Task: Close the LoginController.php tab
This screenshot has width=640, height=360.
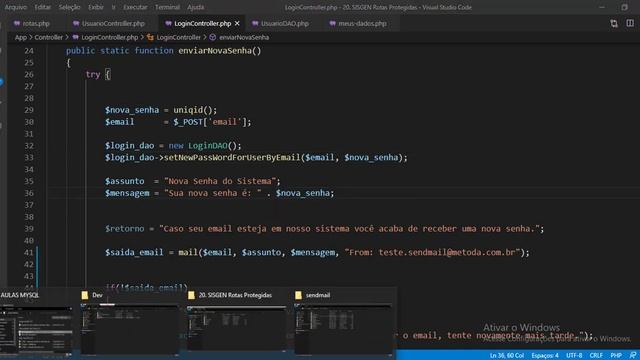Action: click(x=237, y=23)
